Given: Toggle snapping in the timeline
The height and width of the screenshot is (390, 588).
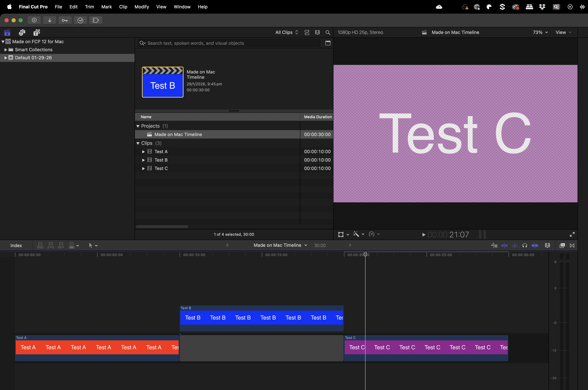Looking at the screenshot, I should (535, 246).
